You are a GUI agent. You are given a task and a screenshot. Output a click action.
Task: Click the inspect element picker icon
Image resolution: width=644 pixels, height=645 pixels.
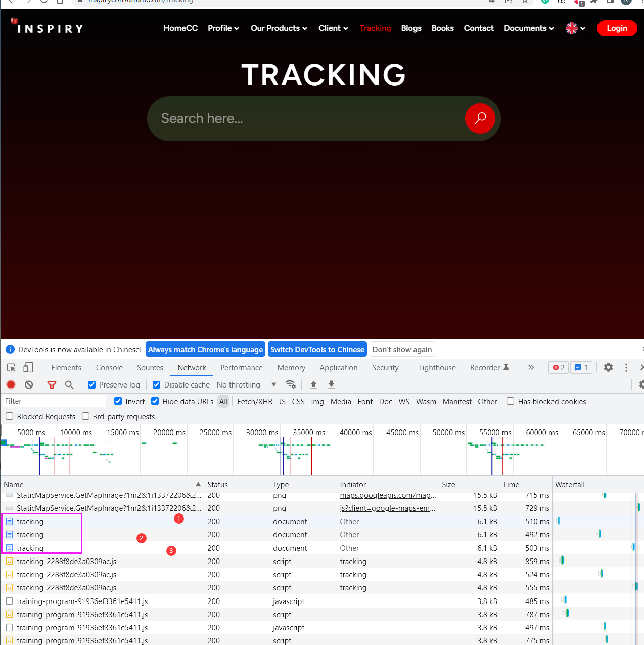coord(11,368)
